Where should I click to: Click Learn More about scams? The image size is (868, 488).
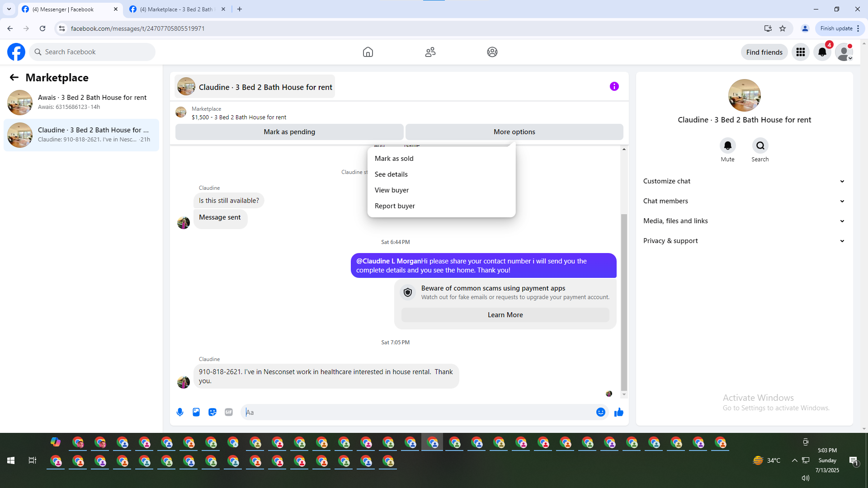[505, 315]
